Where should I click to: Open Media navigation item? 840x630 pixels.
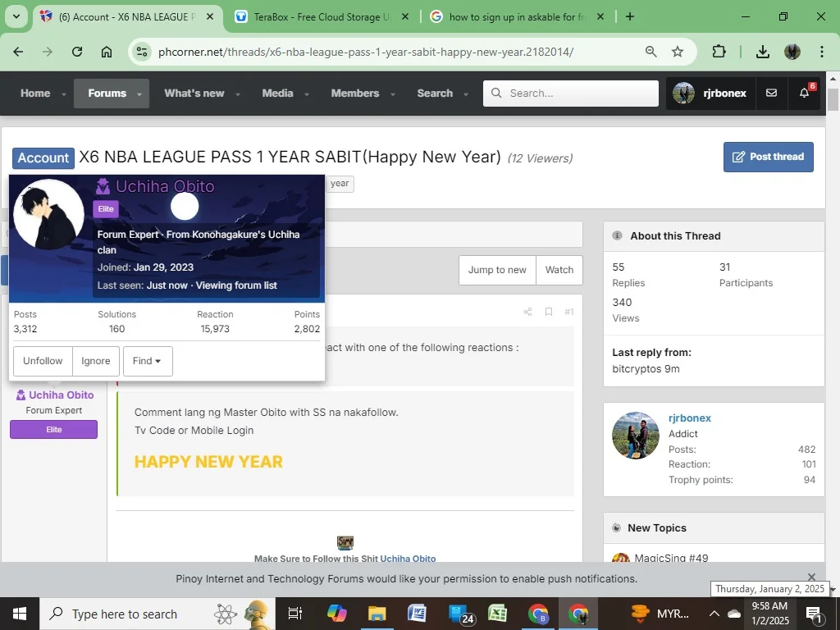click(277, 94)
